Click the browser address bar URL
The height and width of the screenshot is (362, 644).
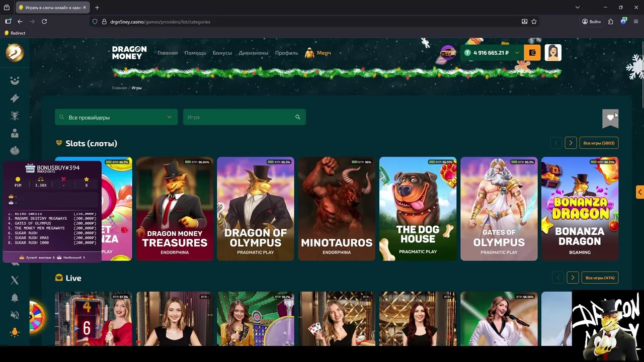(160, 22)
